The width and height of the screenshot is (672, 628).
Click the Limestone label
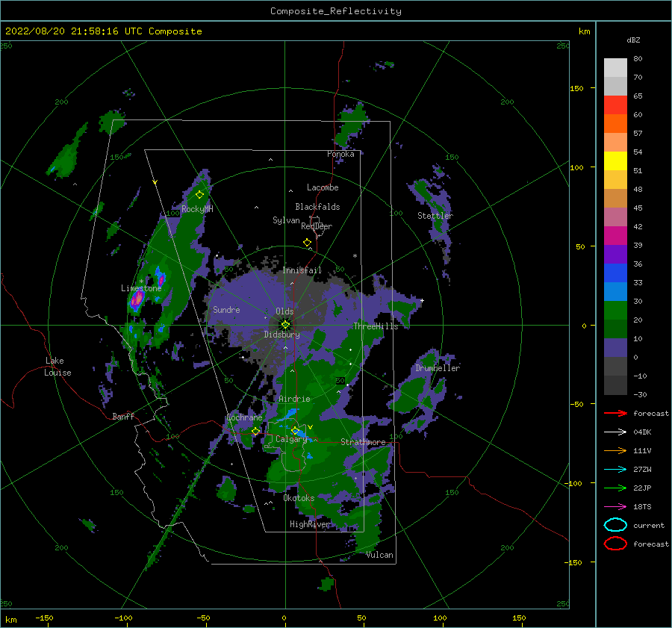coord(141,288)
